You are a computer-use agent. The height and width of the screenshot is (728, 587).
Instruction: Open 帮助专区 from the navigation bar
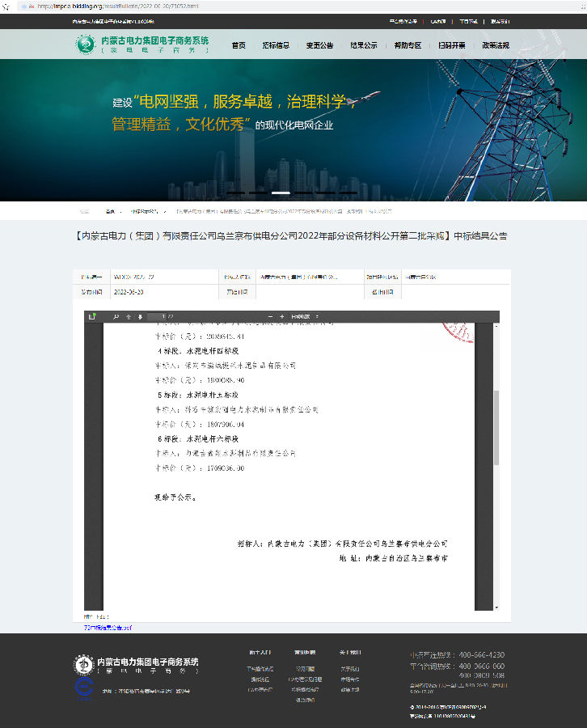click(408, 45)
